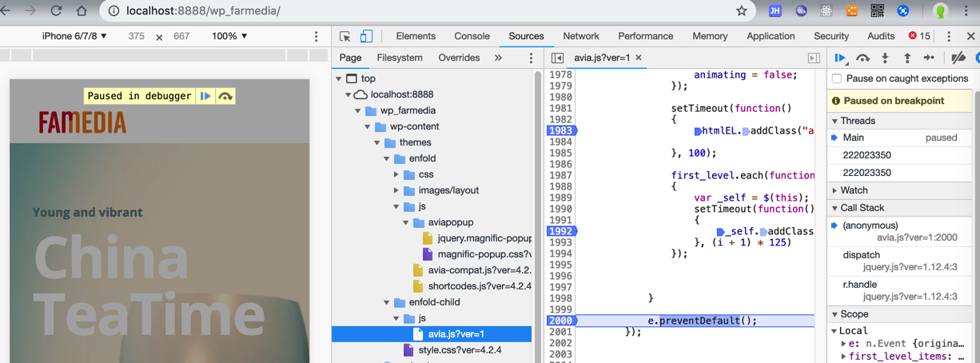Open device toolbar more options
This screenshot has height=363, width=980.
point(317,36)
